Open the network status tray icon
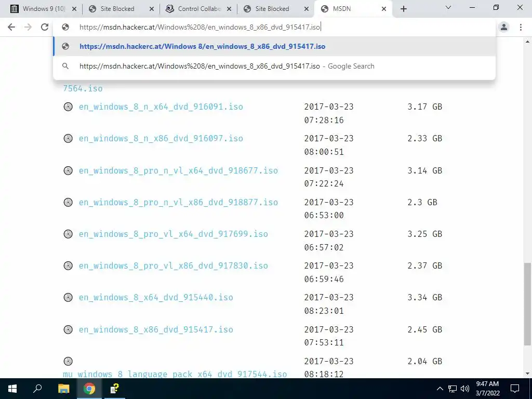This screenshot has width=532, height=399. [453, 389]
